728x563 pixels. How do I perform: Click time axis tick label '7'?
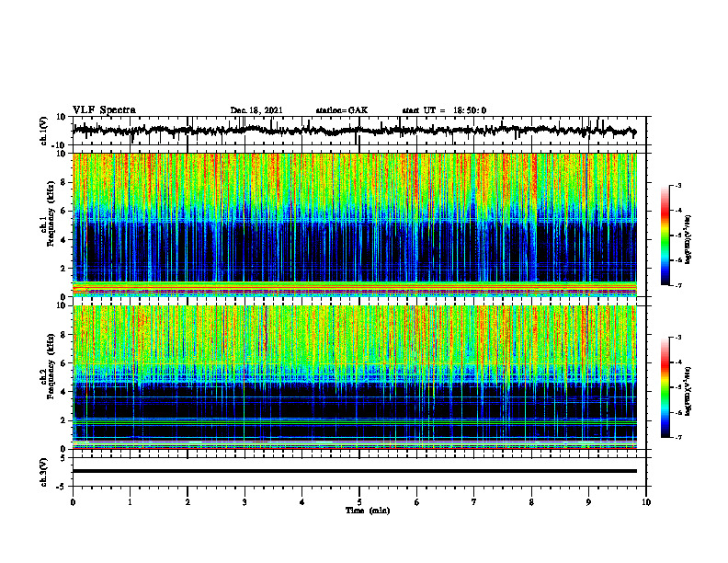[x=474, y=502]
